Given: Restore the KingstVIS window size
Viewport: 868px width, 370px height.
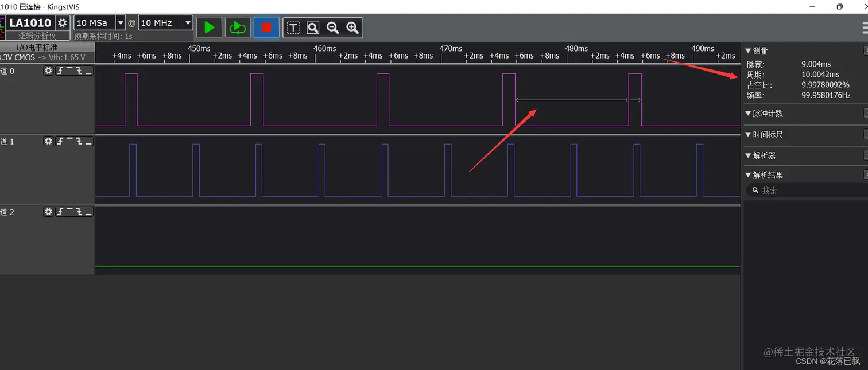Looking at the screenshot, I should tap(840, 6).
